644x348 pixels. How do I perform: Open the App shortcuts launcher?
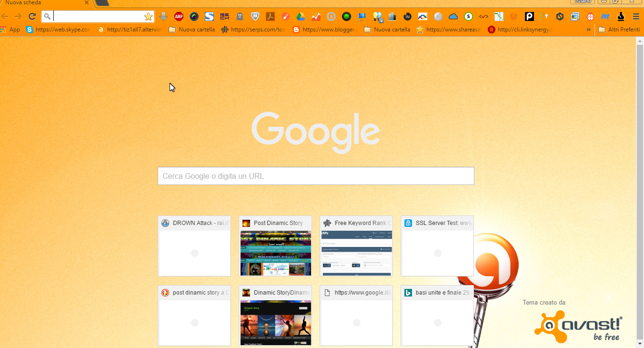pos(10,30)
